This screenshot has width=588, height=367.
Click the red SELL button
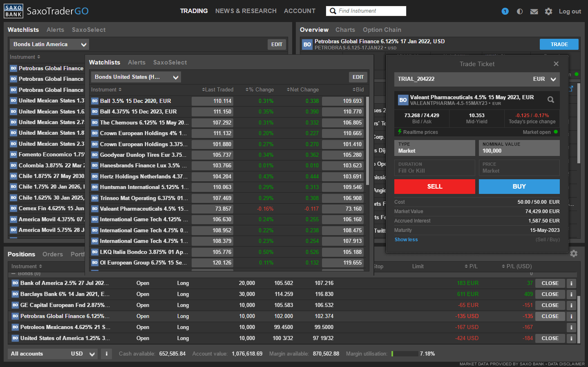click(x=435, y=187)
